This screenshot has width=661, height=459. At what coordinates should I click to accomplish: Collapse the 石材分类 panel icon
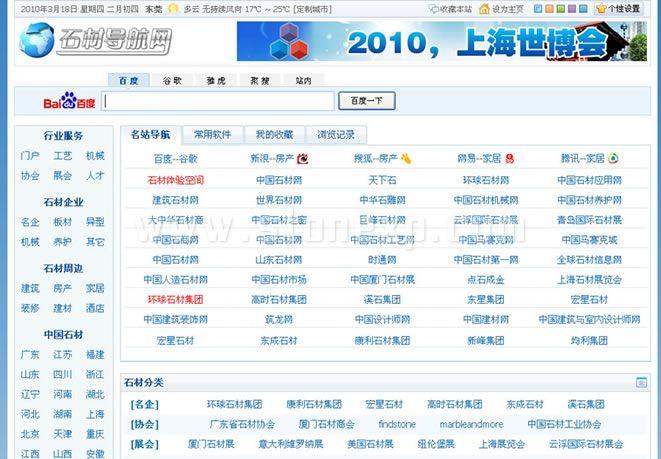(641, 382)
